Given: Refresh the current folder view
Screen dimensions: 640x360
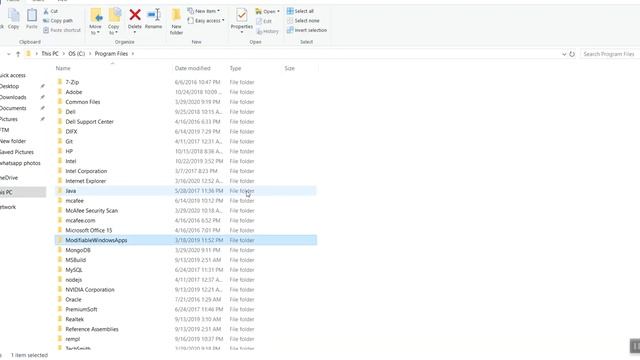Looking at the screenshot, I should click(572, 54).
